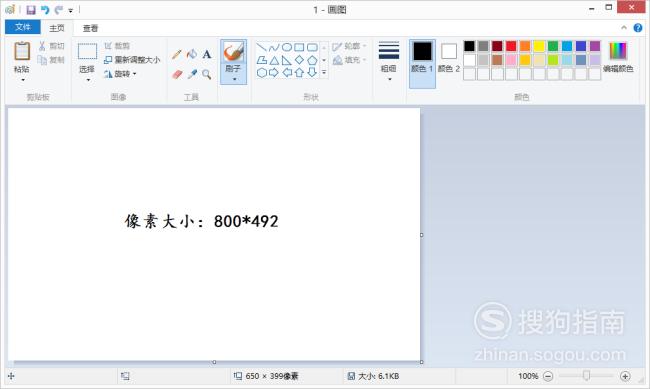Open Customize Quick Access Toolbar dropdown
This screenshot has height=389, width=650.
click(x=70, y=10)
